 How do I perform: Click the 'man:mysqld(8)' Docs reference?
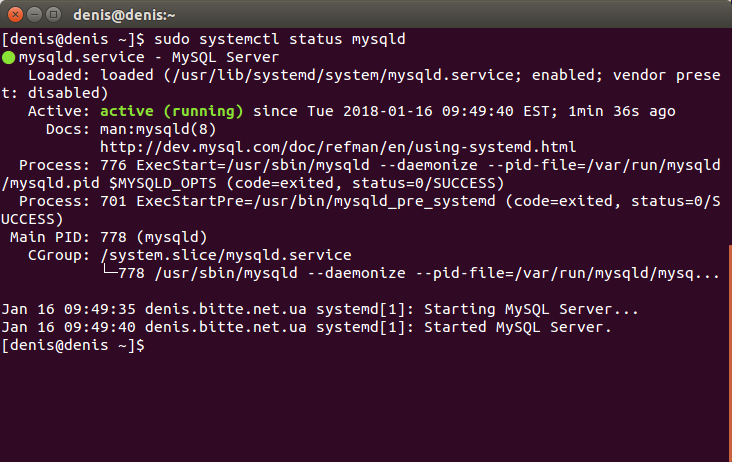(158, 129)
